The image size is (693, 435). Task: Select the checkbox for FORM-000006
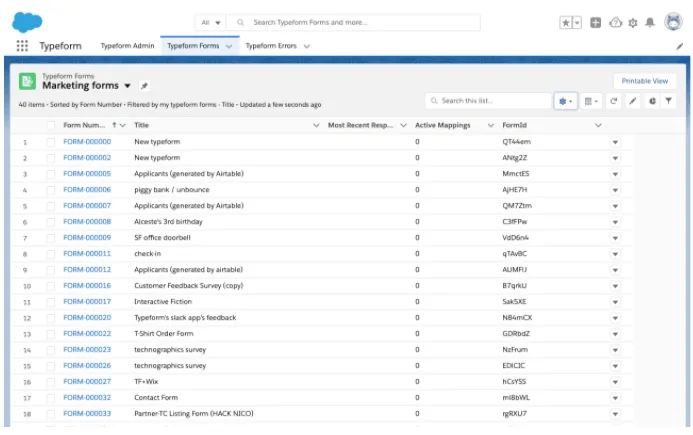[x=51, y=190]
